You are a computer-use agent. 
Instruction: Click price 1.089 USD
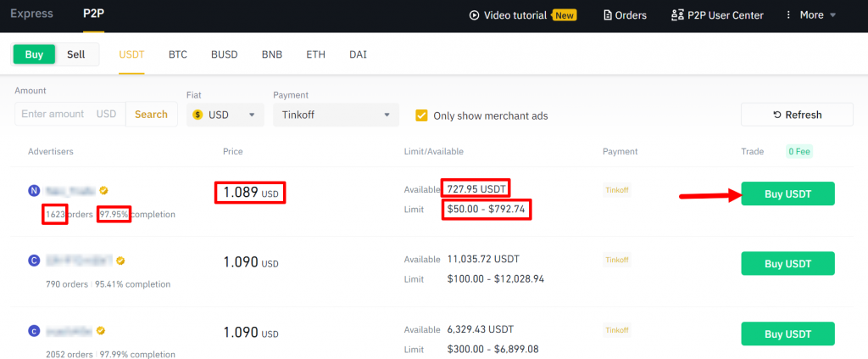pos(251,193)
